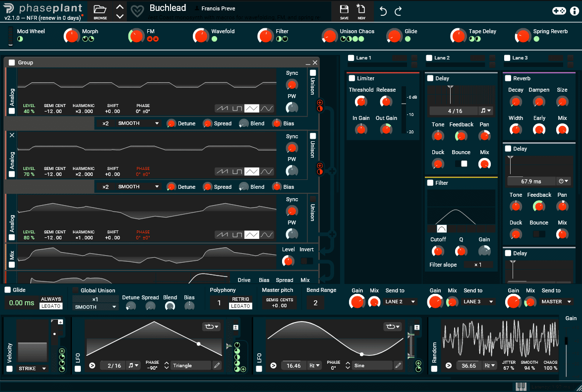Image resolution: width=582 pixels, height=392 pixels.
Task: Toggle Bounce switch in Lane 2 Delay
Action: click(x=461, y=164)
